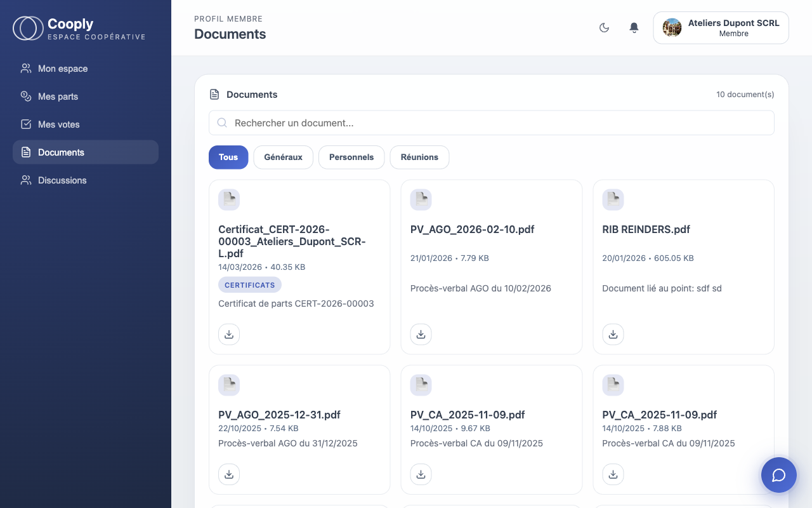The height and width of the screenshot is (508, 812).
Task: Focus the Rechercher un document search field
Action: (492, 123)
